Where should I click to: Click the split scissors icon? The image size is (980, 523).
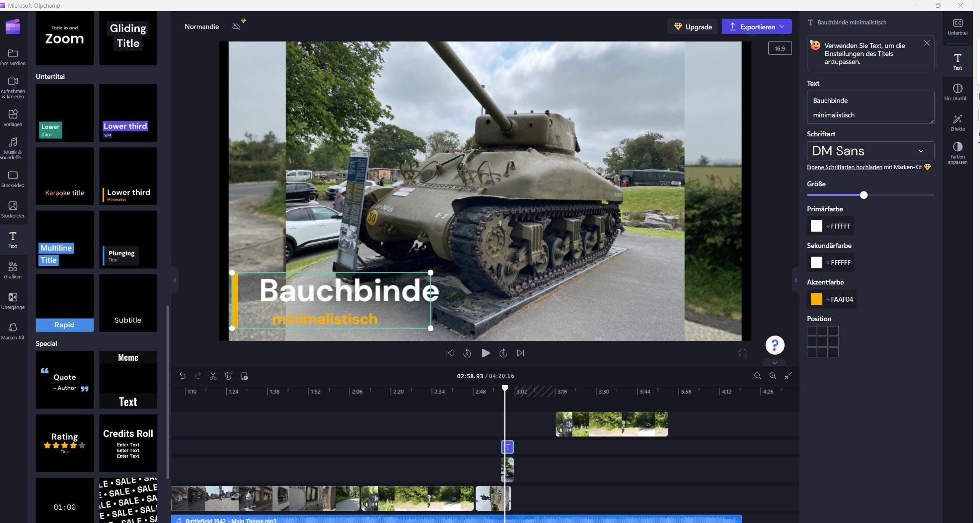[x=213, y=376]
